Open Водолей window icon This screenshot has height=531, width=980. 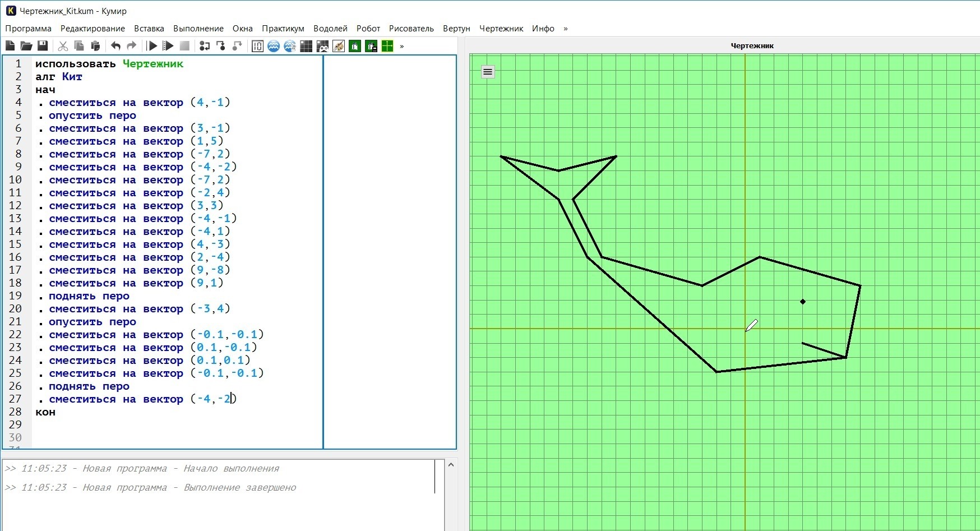click(x=274, y=46)
